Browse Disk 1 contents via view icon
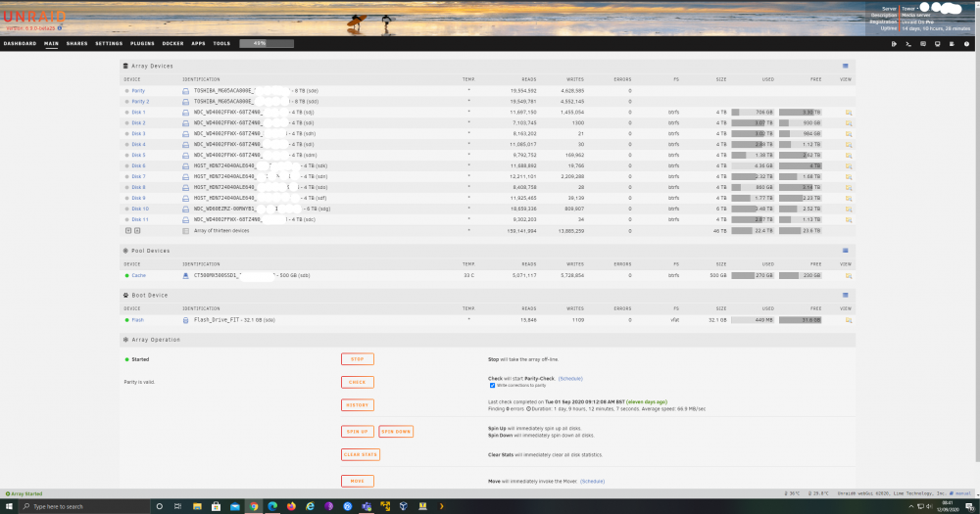The height and width of the screenshot is (514, 980). coord(848,113)
